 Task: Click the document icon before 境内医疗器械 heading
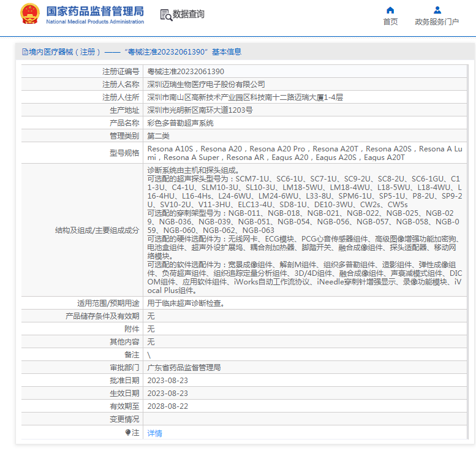pyautogui.click(x=25, y=52)
